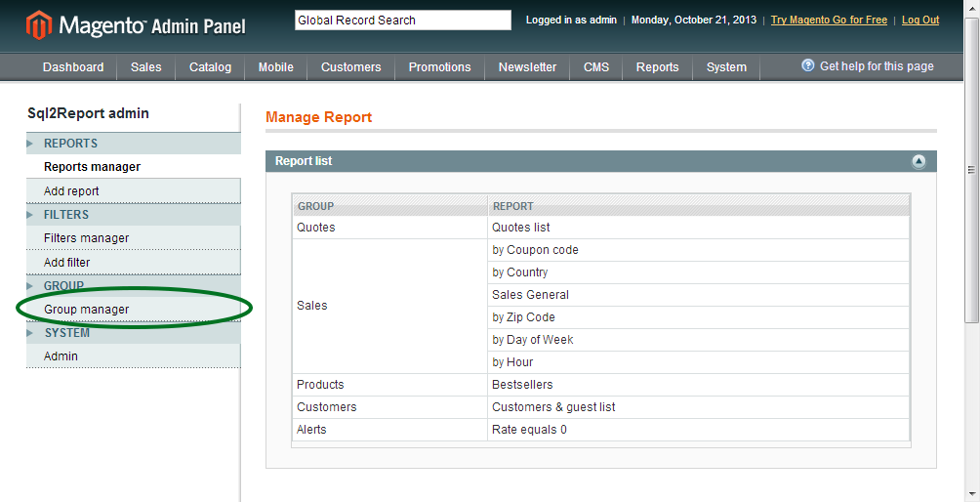Open Reports manager in sidebar
This screenshot has height=502, width=980.
(x=93, y=167)
